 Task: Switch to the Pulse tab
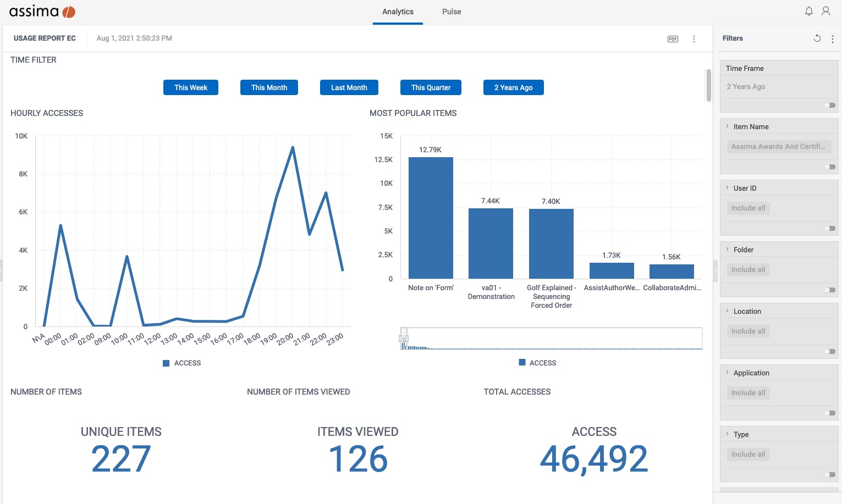[452, 12]
